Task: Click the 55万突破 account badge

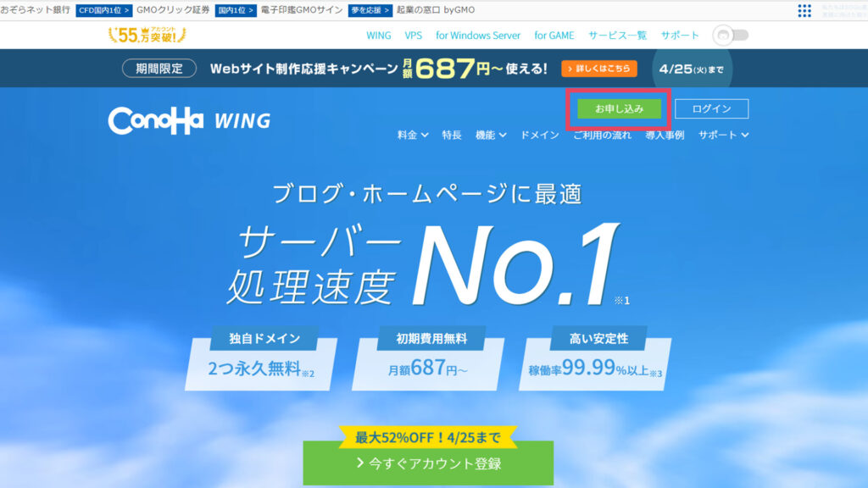Action: (x=147, y=35)
